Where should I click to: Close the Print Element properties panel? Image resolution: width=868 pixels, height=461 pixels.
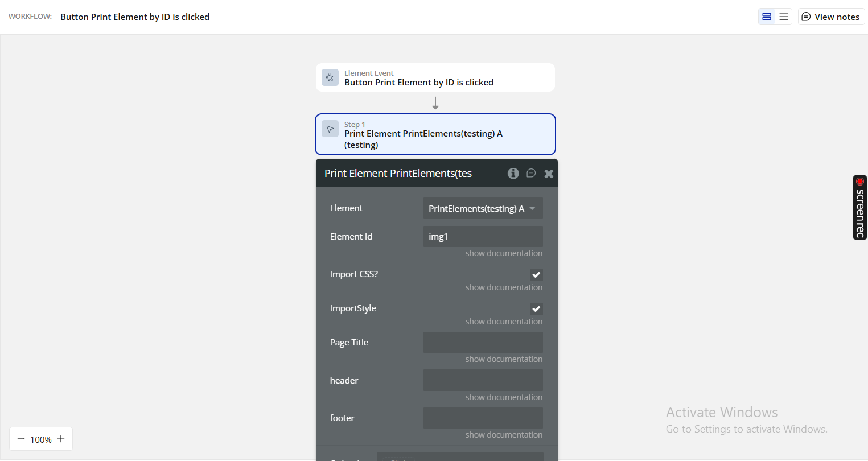coord(549,174)
